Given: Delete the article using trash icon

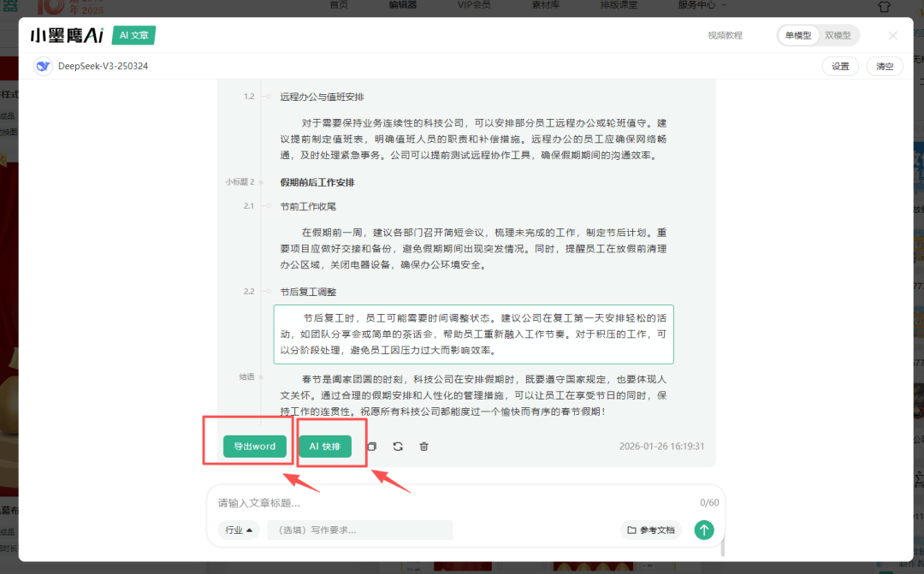Looking at the screenshot, I should pos(423,447).
